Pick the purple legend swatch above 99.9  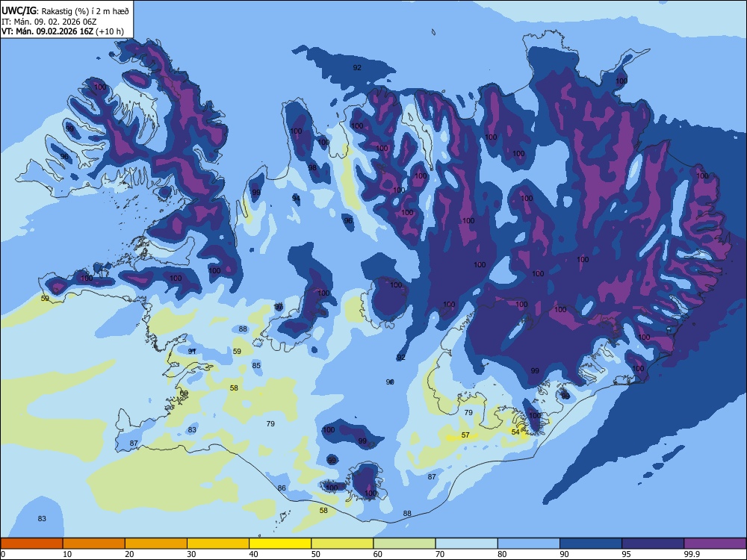715,544
